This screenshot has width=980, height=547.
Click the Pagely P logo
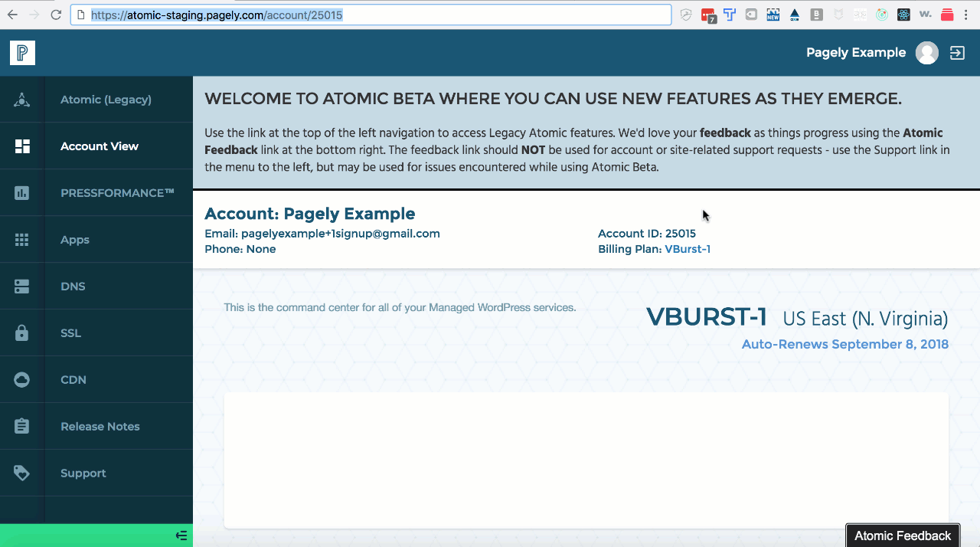pyautogui.click(x=22, y=53)
